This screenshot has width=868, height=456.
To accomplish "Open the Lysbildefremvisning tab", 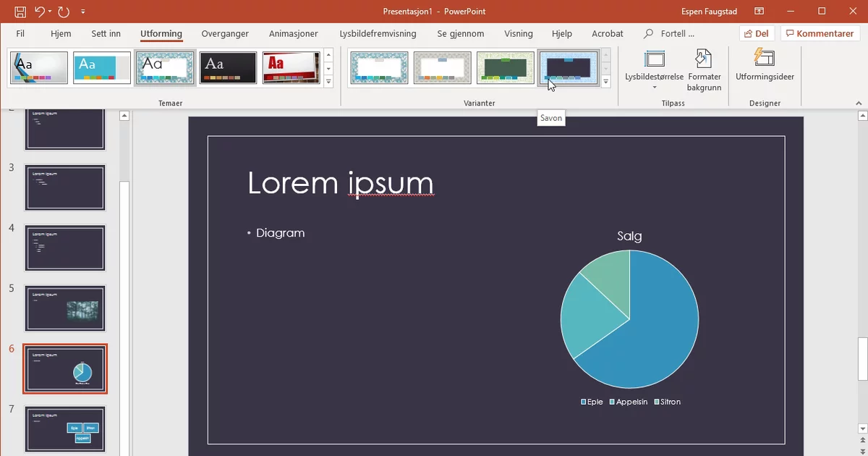I will point(378,33).
